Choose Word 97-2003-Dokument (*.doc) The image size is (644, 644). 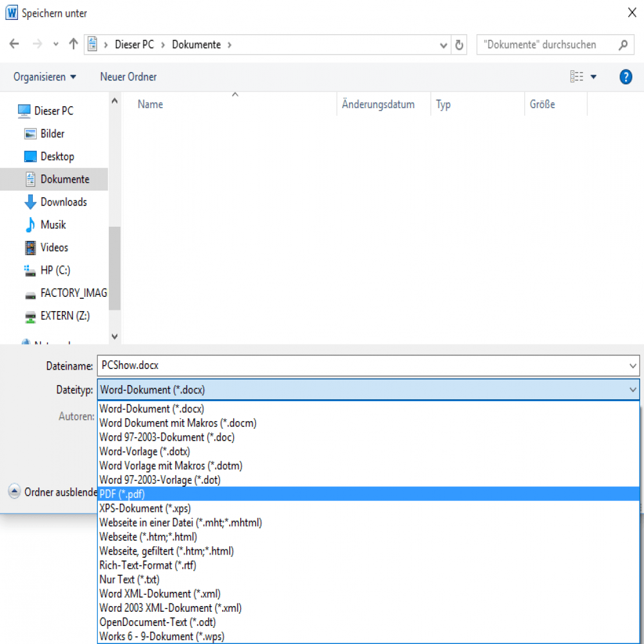[368, 437]
